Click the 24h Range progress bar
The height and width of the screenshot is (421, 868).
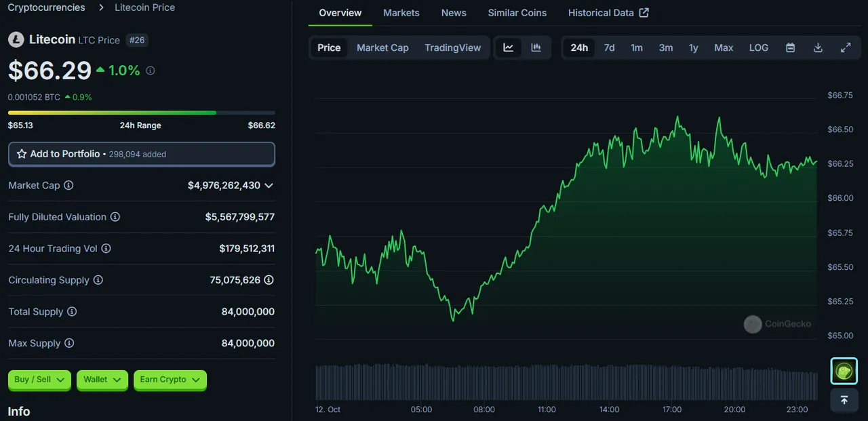click(142, 113)
